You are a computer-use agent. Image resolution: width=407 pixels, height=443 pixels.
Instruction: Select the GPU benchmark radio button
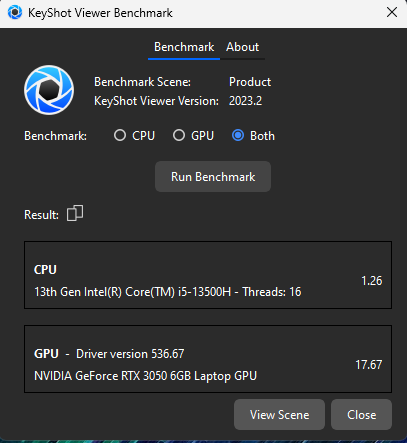pos(179,136)
